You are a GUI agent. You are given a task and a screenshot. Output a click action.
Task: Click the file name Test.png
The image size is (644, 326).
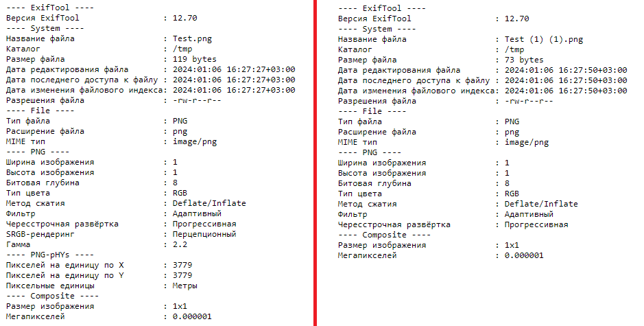coord(192,39)
